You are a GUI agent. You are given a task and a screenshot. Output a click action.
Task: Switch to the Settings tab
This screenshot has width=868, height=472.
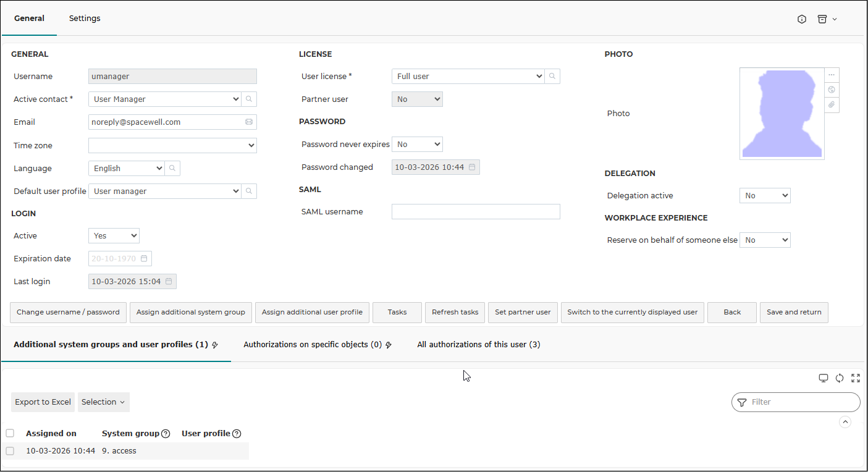pos(85,19)
